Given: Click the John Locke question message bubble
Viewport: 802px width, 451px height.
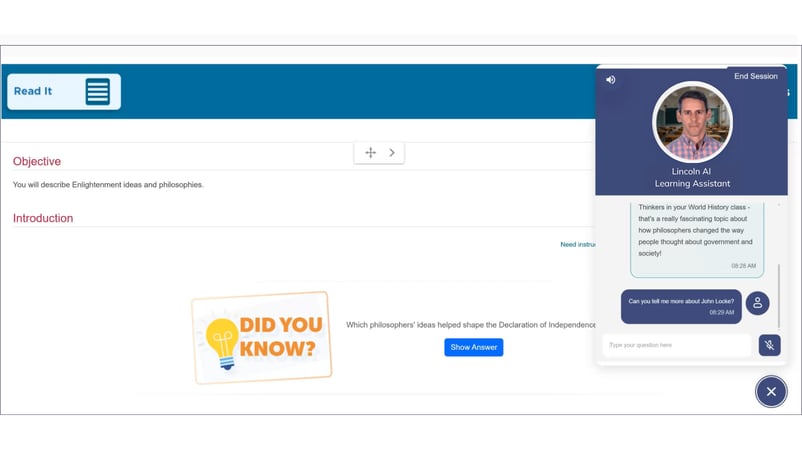Looking at the screenshot, I should (680, 305).
